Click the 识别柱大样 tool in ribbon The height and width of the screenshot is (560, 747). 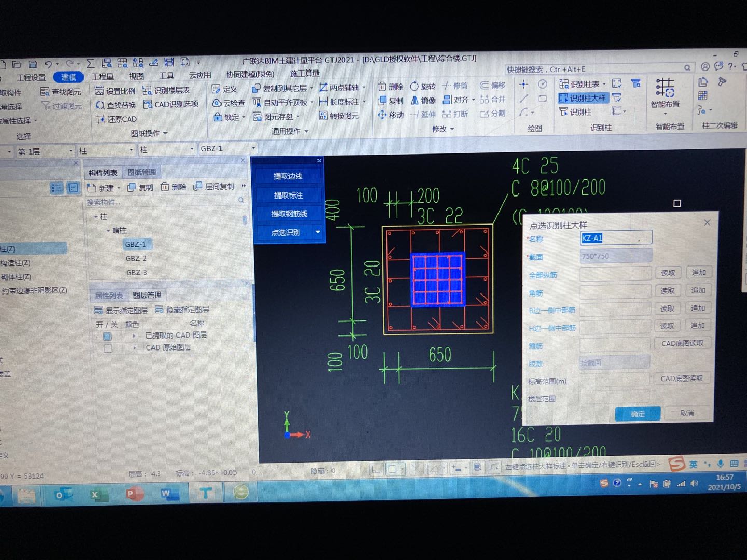pos(583,98)
